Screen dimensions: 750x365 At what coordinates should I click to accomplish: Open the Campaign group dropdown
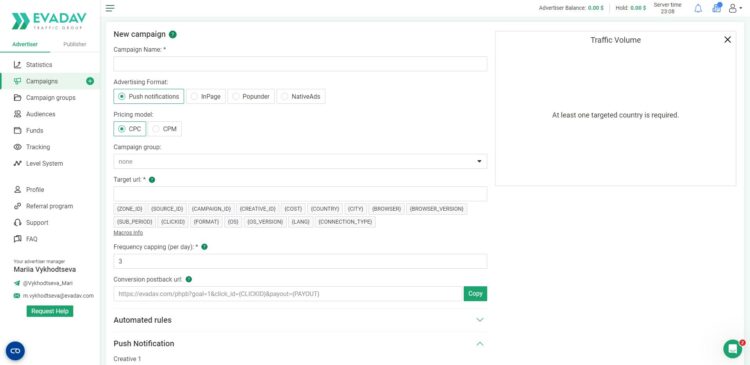coord(300,161)
